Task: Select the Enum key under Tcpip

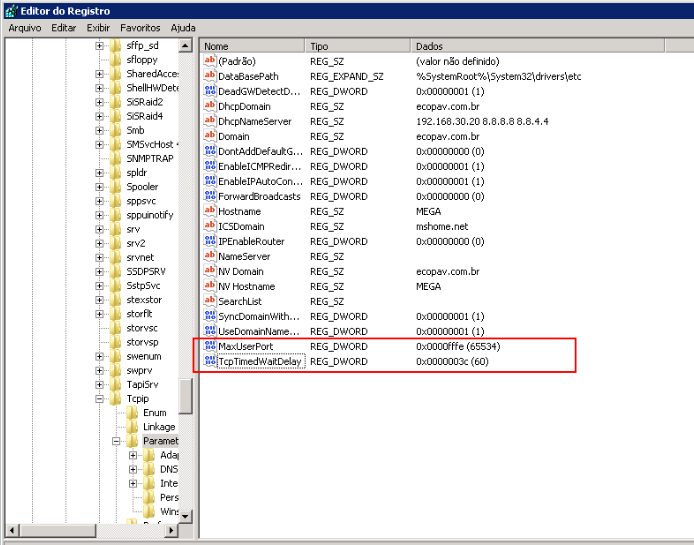Action: (x=154, y=412)
